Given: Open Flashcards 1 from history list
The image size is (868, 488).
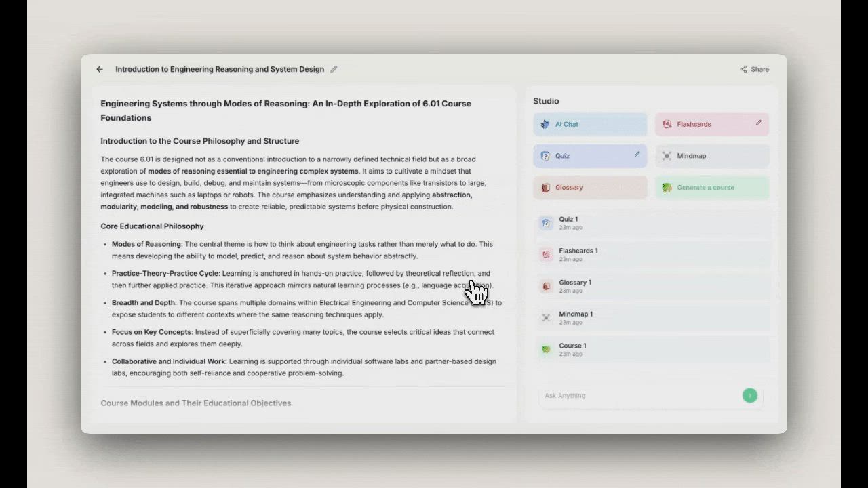Looking at the screenshot, I should coord(654,255).
